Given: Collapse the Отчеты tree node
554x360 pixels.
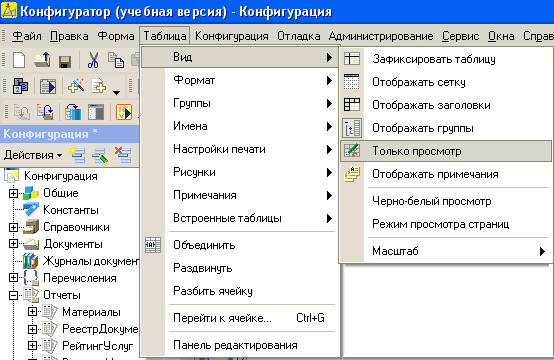Looking at the screenshot, I should tap(13, 295).
